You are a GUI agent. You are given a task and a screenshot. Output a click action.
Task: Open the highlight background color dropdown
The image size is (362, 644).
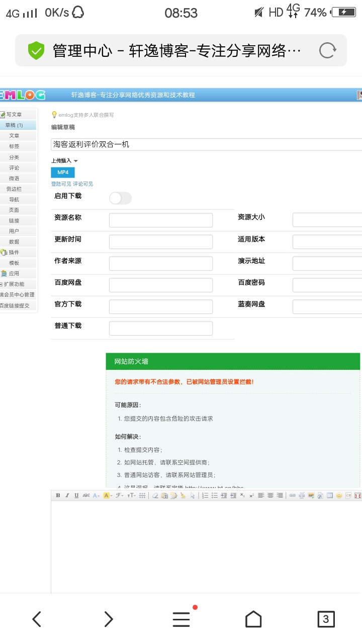pyautogui.click(x=107, y=496)
